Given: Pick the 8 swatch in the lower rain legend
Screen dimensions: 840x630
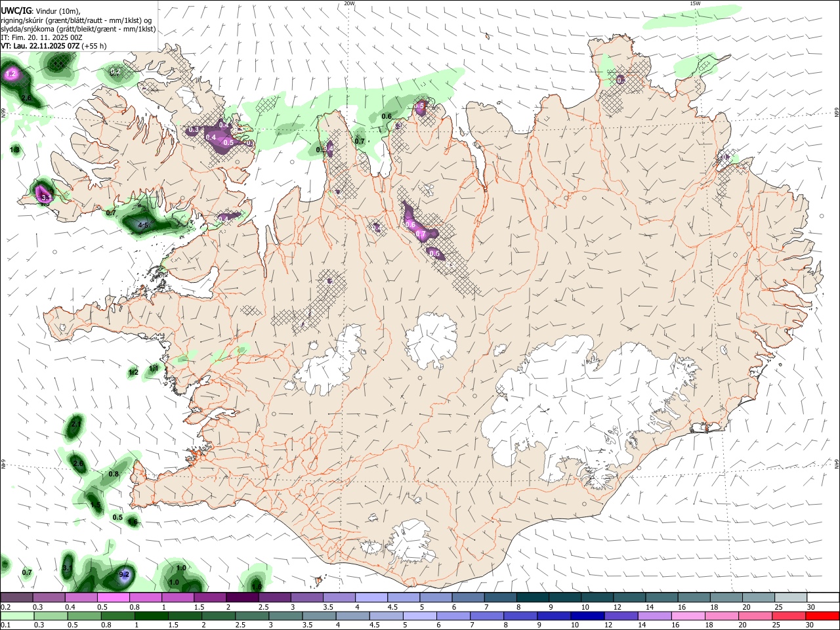Looking at the screenshot, I should coord(520,616).
